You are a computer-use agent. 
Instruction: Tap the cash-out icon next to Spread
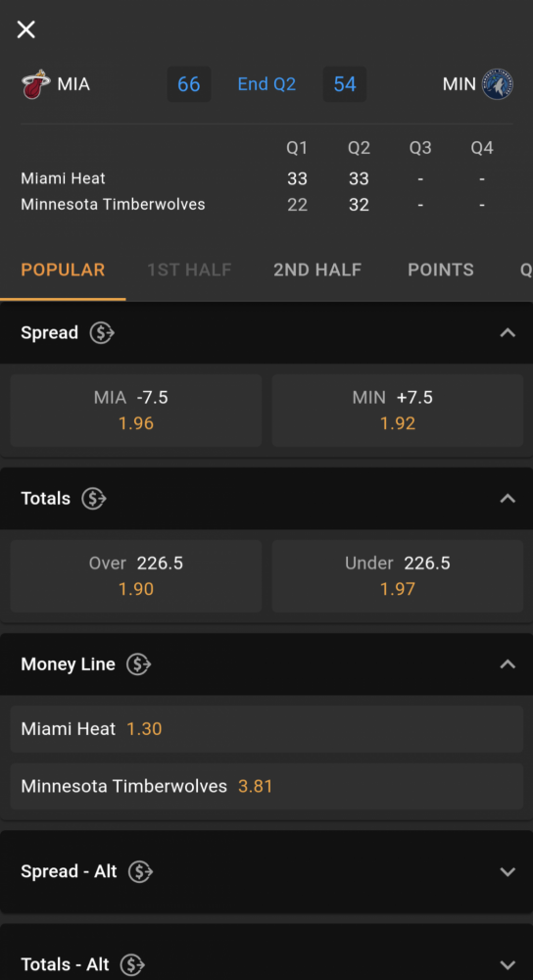102,332
